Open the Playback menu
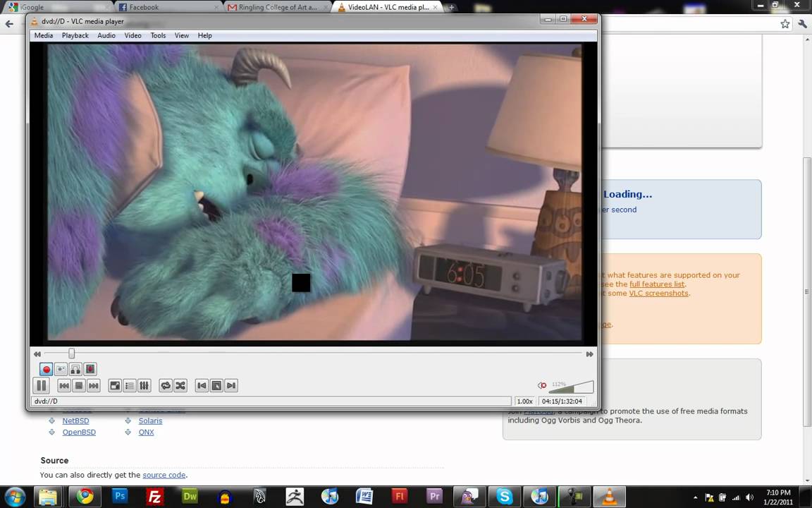This screenshot has height=508, width=812. [x=75, y=35]
